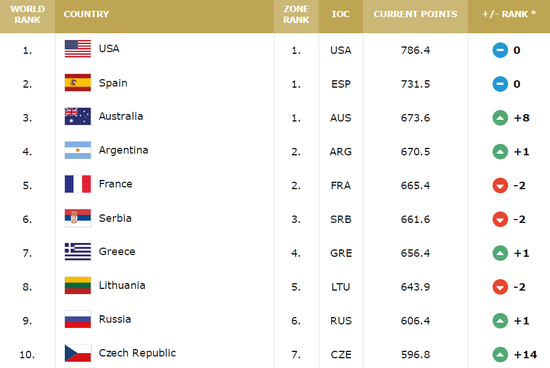Click the Zone Rank column header
Viewport: 550px width, 368px height.
click(x=296, y=14)
